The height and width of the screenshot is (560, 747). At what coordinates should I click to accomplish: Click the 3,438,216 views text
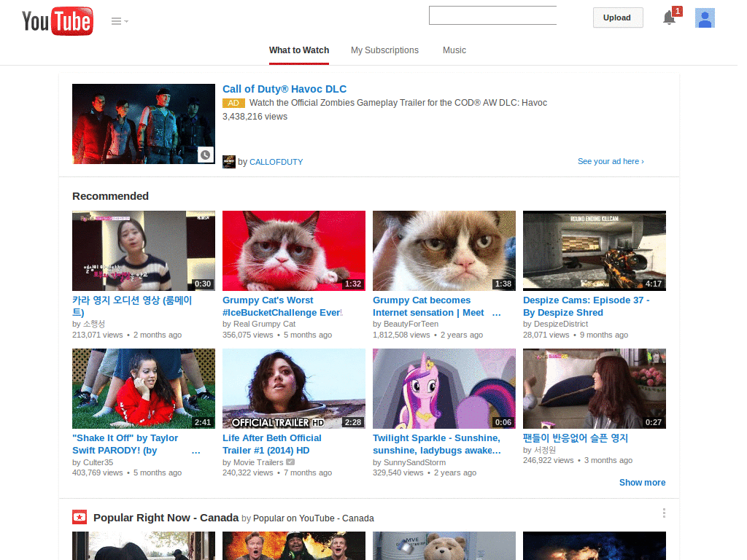coord(255,117)
